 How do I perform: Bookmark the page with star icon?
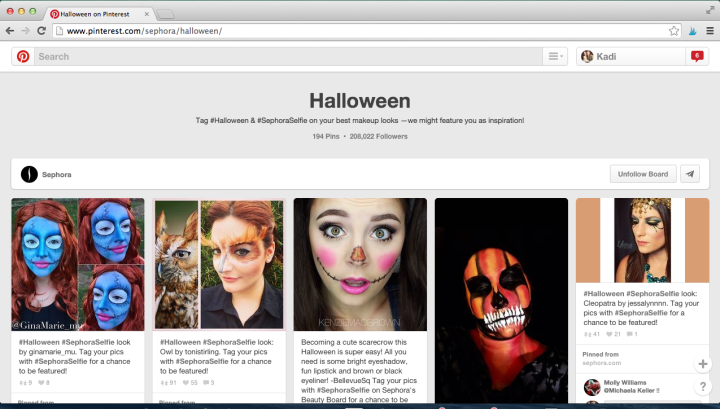tap(675, 31)
